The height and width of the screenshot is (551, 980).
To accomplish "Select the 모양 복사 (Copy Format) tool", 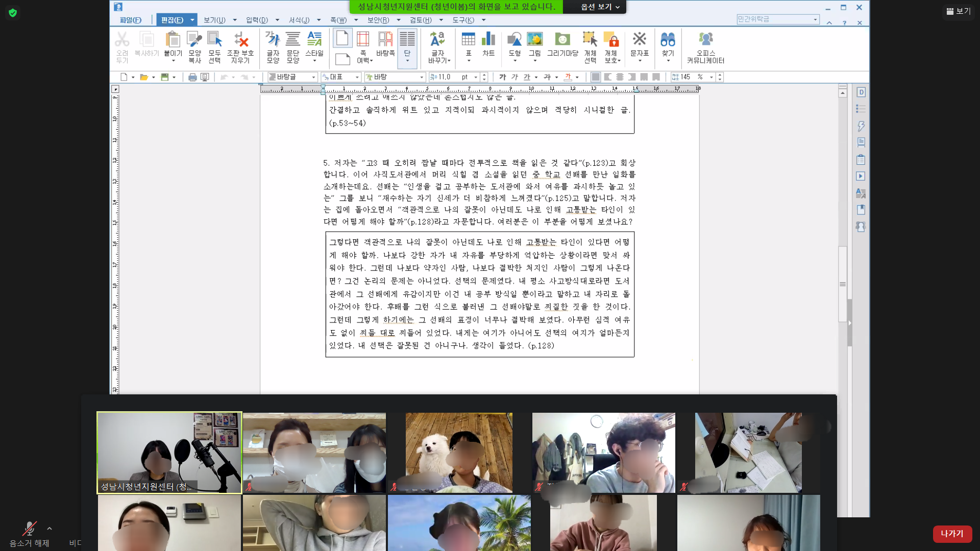I will click(194, 47).
